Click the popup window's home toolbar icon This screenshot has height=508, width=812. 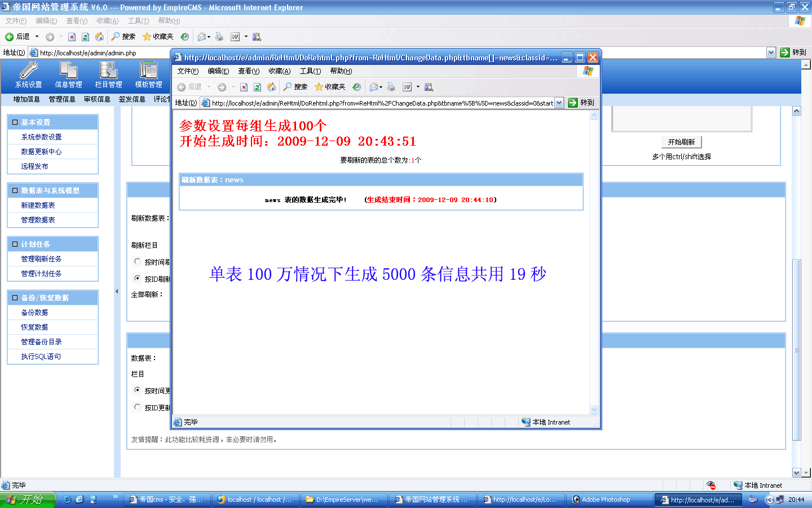[271, 87]
